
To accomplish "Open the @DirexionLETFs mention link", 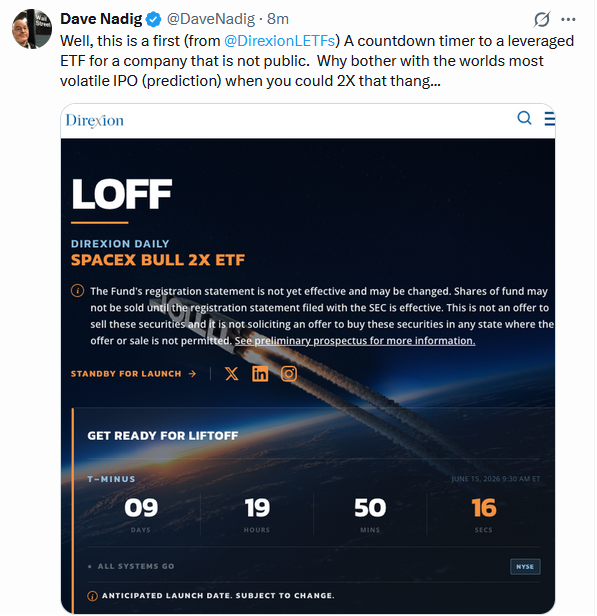I will (279, 41).
